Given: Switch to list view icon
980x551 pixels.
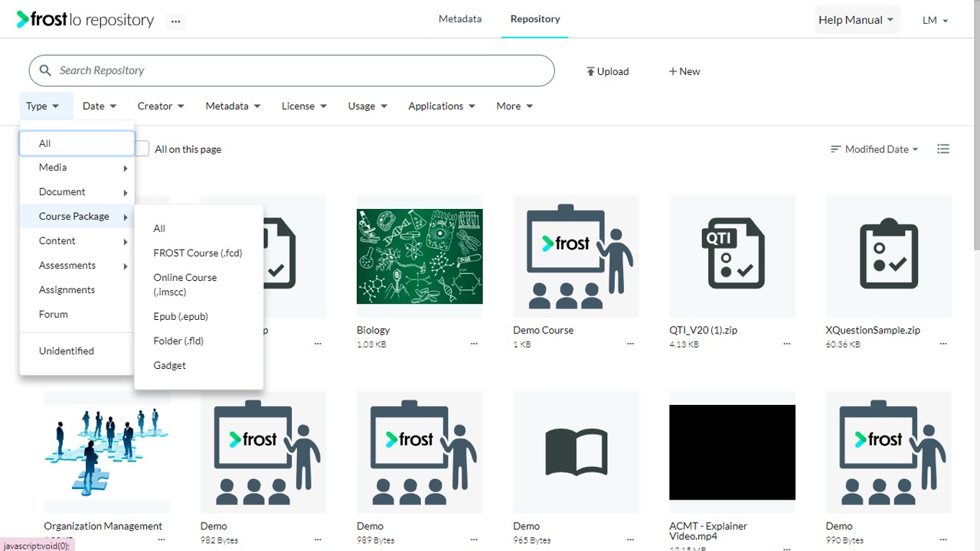Looking at the screenshot, I should click(943, 149).
